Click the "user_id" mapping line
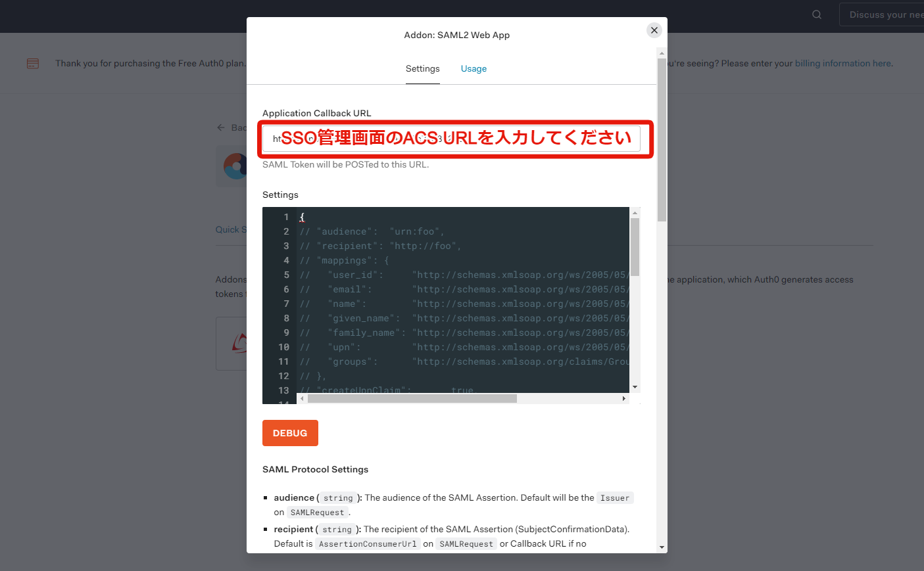This screenshot has width=924, height=571. 464,275
